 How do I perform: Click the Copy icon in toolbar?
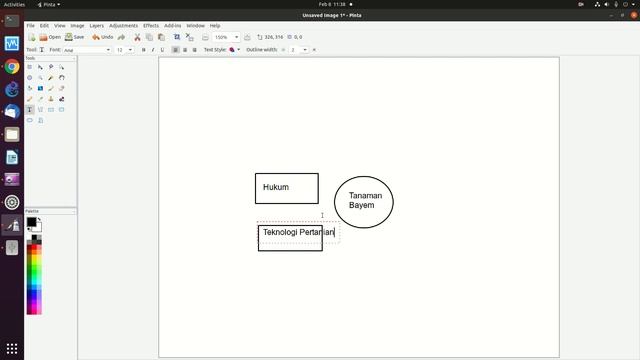149,37
